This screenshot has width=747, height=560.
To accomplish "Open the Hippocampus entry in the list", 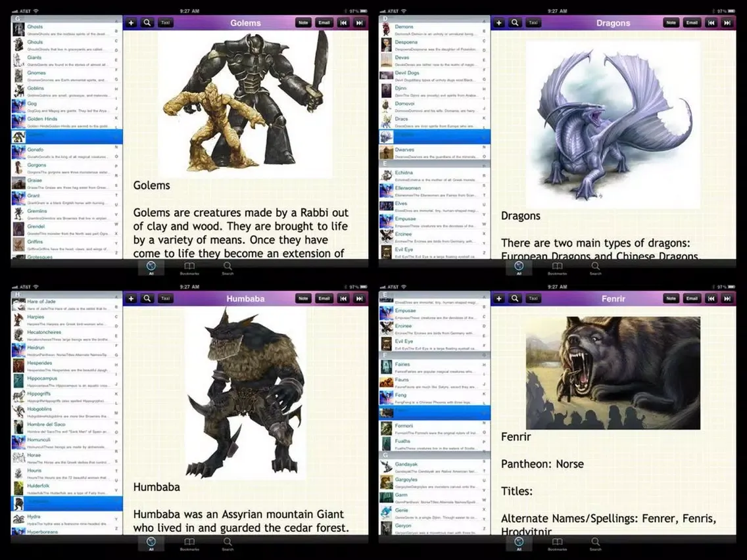I will (x=63, y=381).
